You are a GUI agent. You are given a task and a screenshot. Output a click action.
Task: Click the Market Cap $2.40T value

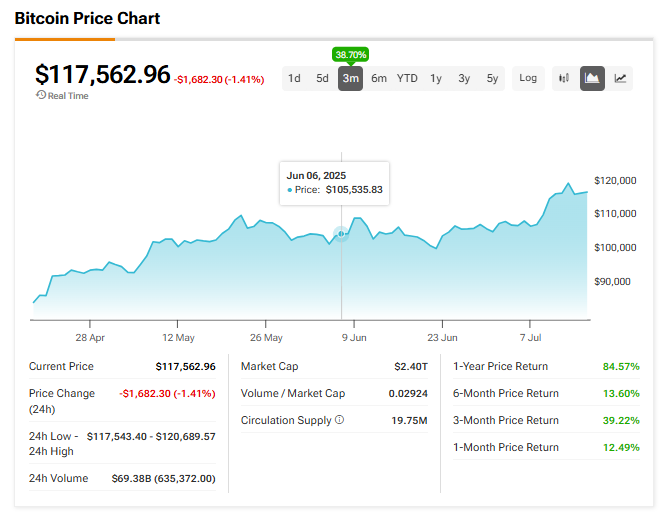(410, 367)
